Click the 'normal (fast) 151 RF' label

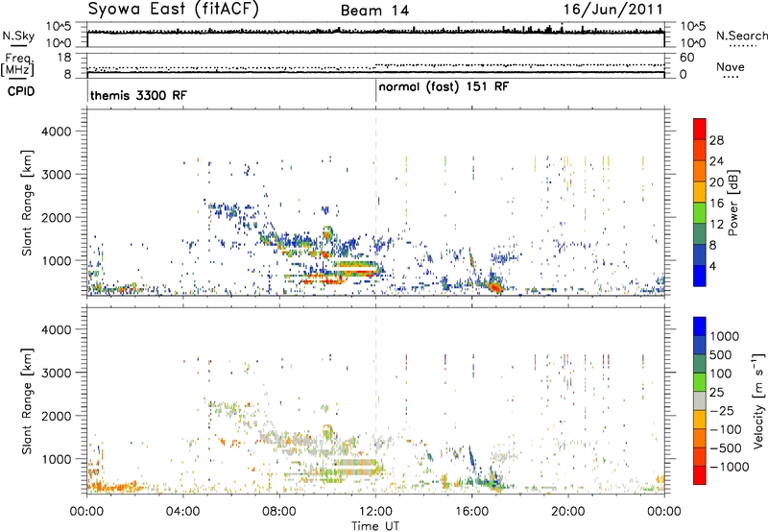point(444,87)
